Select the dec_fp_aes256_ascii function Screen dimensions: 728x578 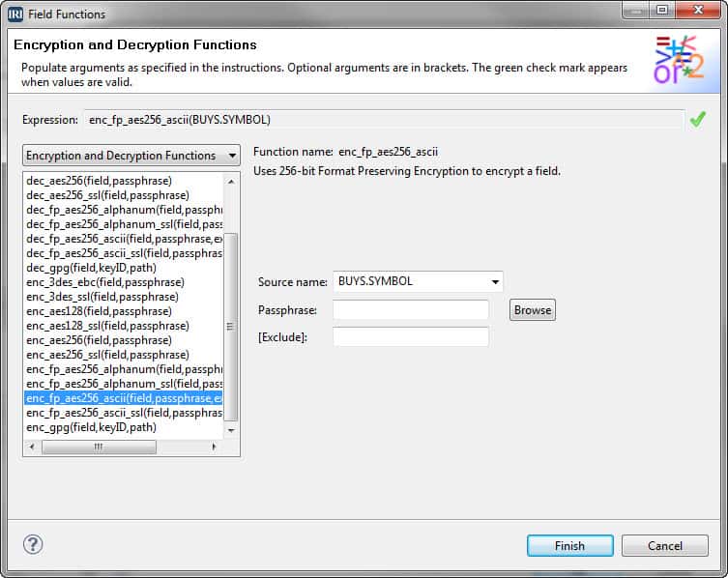(x=124, y=239)
